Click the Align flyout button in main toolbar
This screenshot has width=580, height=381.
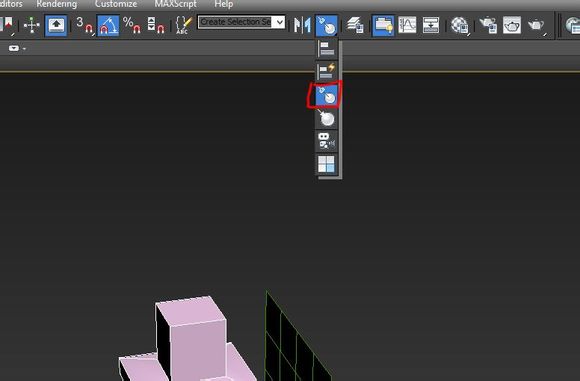click(x=327, y=25)
